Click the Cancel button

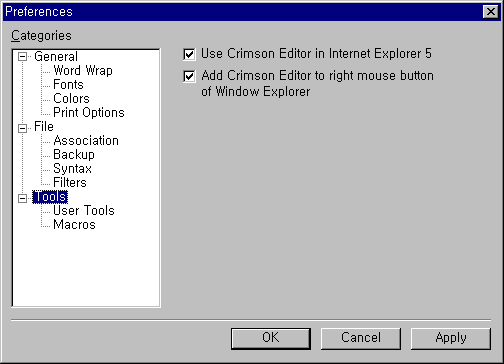click(361, 339)
